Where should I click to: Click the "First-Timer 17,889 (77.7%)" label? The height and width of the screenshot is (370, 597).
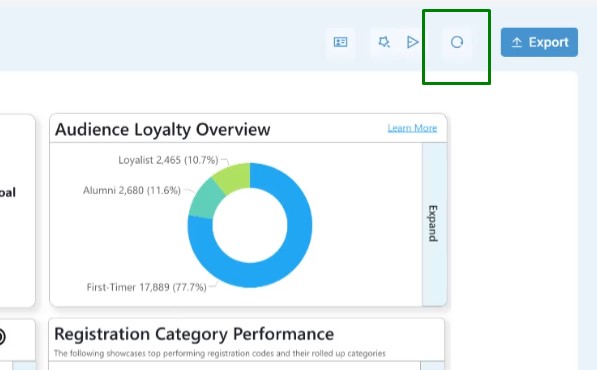coord(147,287)
